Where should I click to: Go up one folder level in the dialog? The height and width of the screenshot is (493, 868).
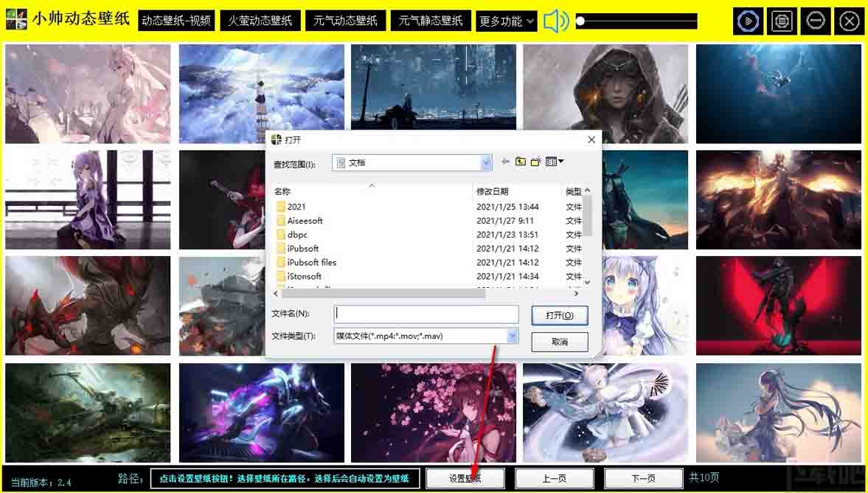[x=521, y=162]
